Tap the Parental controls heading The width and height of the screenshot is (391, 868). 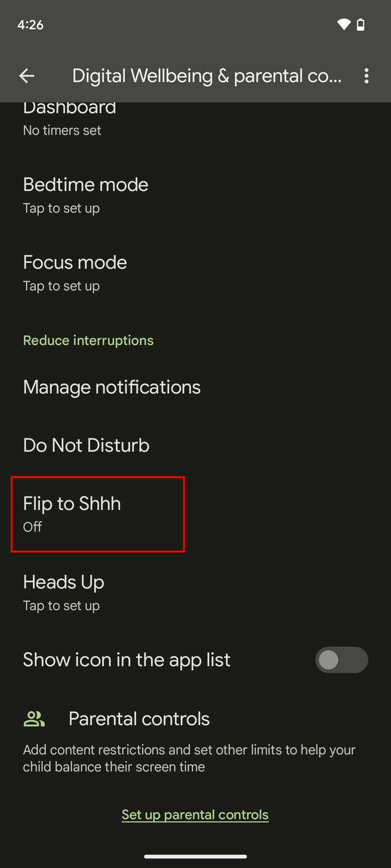[139, 719]
